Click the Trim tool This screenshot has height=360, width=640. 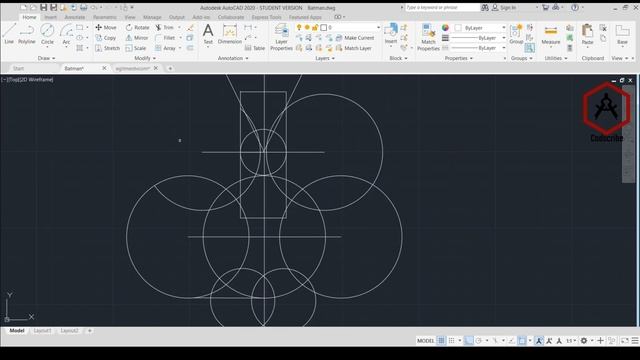(164, 27)
